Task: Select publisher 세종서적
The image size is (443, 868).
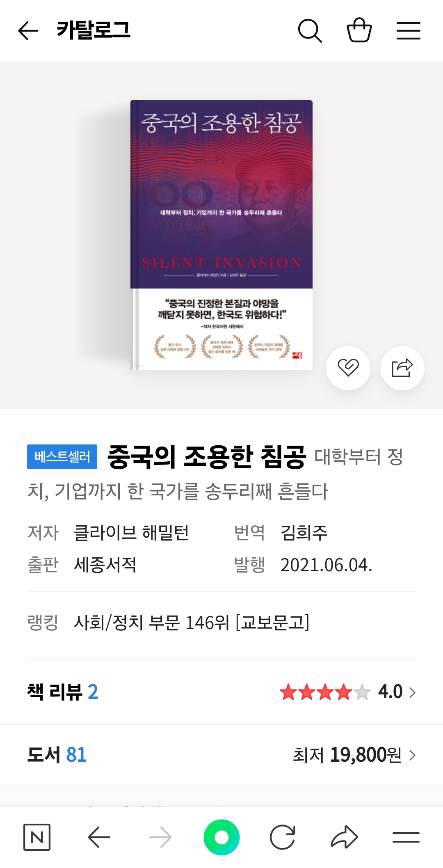Action: point(105,565)
